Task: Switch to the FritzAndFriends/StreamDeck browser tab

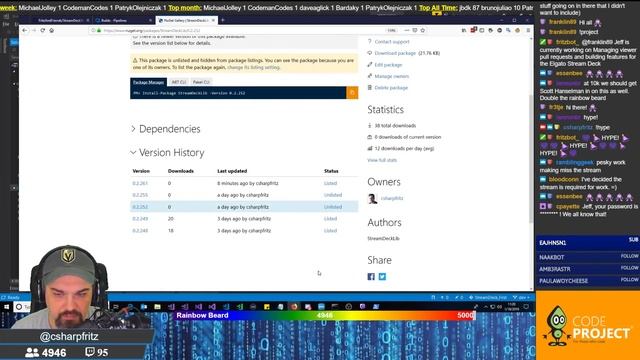Action: pyautogui.click(x=61, y=20)
